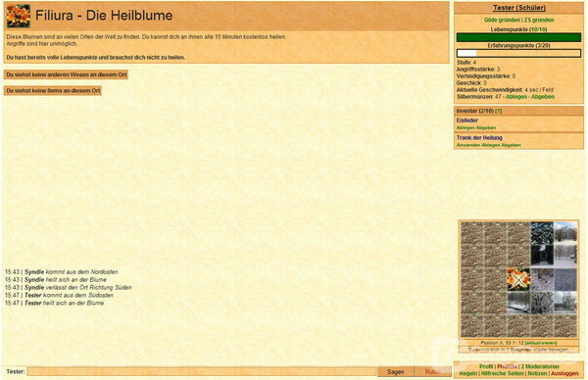Click the 'Syndie kommt aus dem Nordosten' chat line
Screen dimensions: 588x380
point(62,271)
